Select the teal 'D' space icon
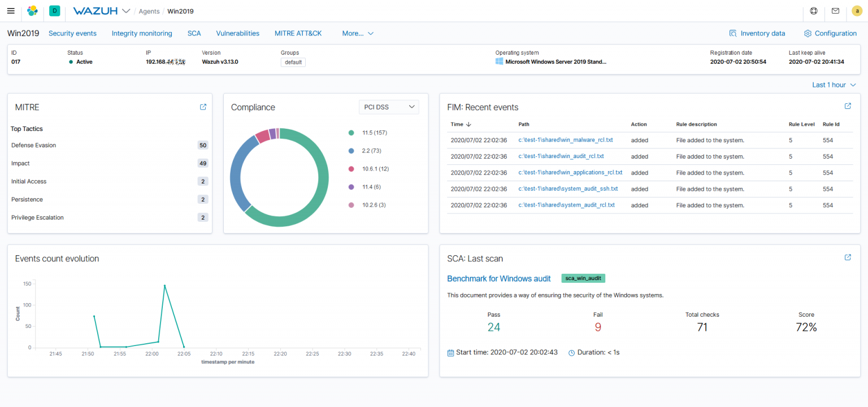The width and height of the screenshot is (868, 407). pyautogui.click(x=54, y=11)
